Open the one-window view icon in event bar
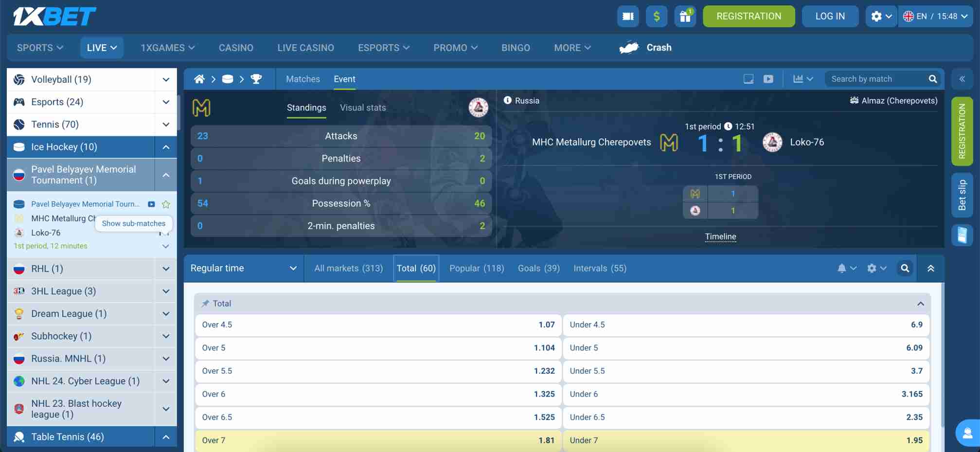 [748, 79]
